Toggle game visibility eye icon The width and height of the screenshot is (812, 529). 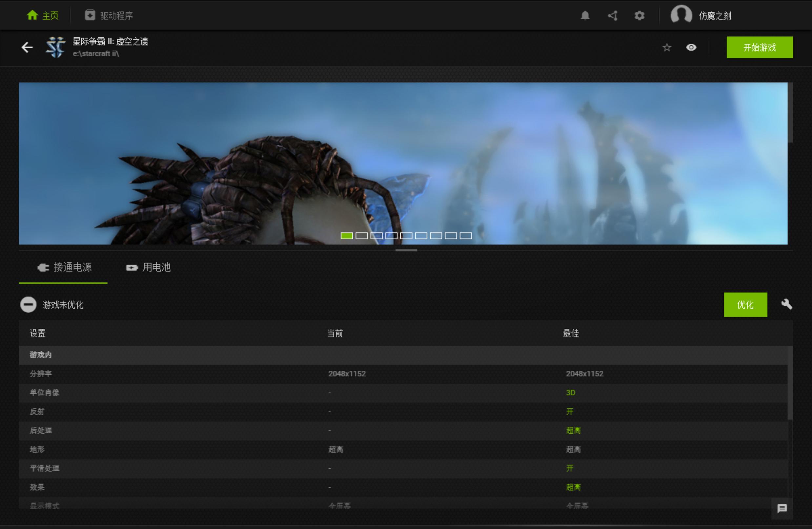point(691,48)
